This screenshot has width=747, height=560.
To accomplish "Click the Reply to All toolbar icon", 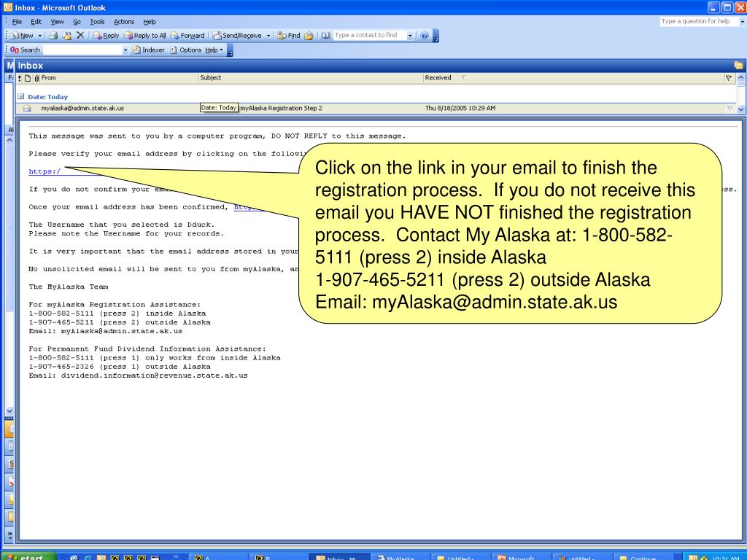I will (144, 34).
